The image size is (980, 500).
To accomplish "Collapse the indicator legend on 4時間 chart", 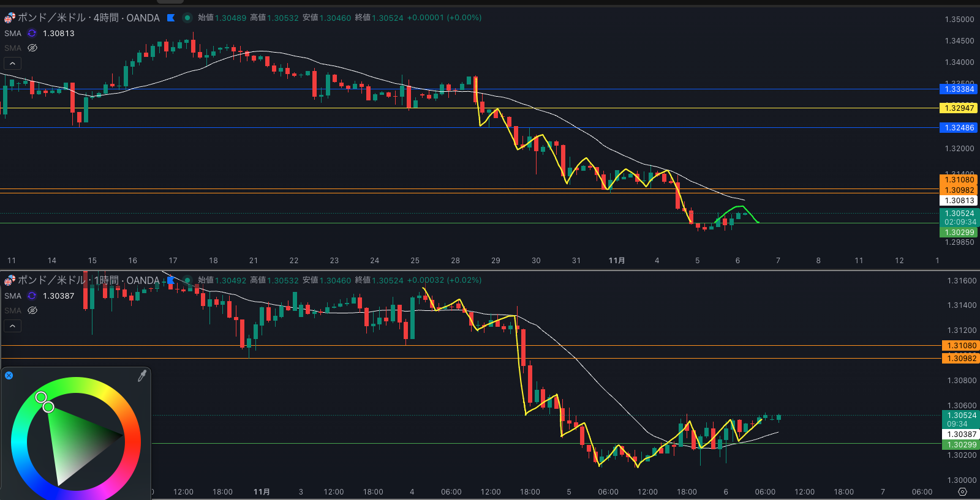I will click(12, 63).
